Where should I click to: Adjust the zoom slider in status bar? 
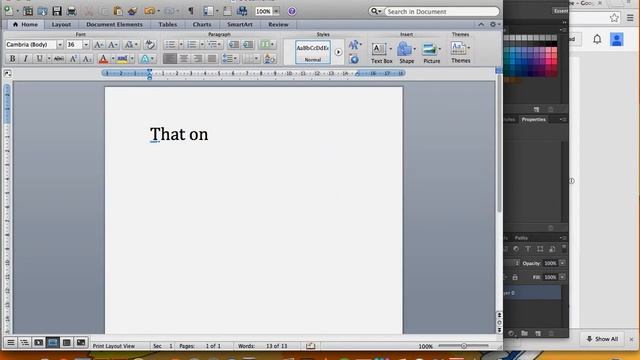point(464,346)
